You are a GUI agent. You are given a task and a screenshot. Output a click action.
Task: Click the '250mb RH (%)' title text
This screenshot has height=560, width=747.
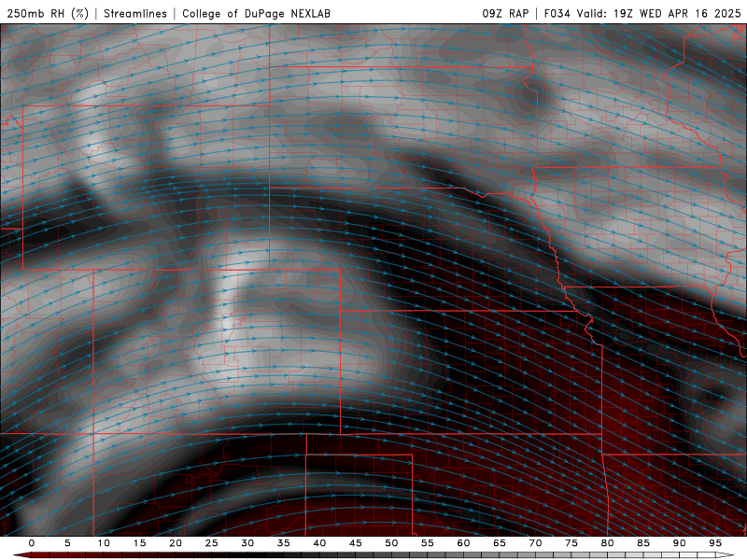click(48, 13)
